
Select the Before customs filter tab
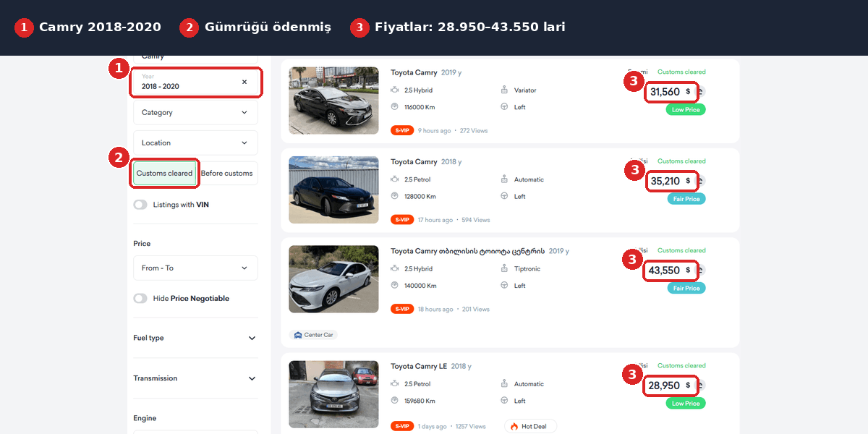tap(227, 173)
